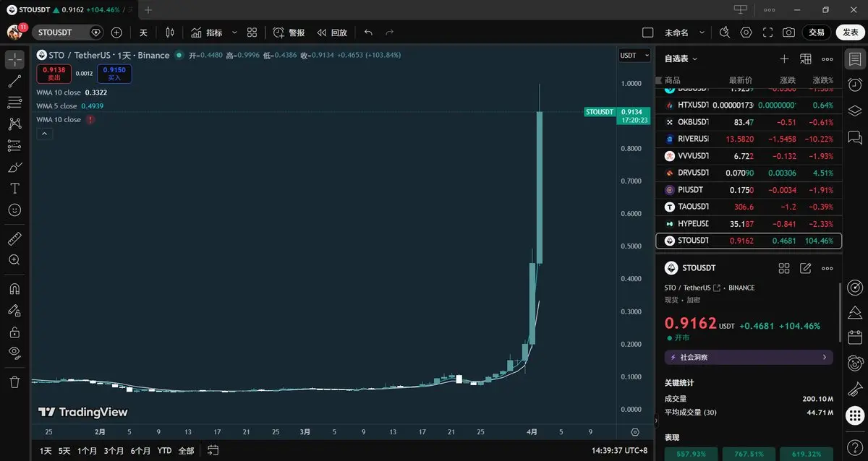Click the blue 买入 buy button
This screenshot has height=461, width=868.
pos(115,73)
